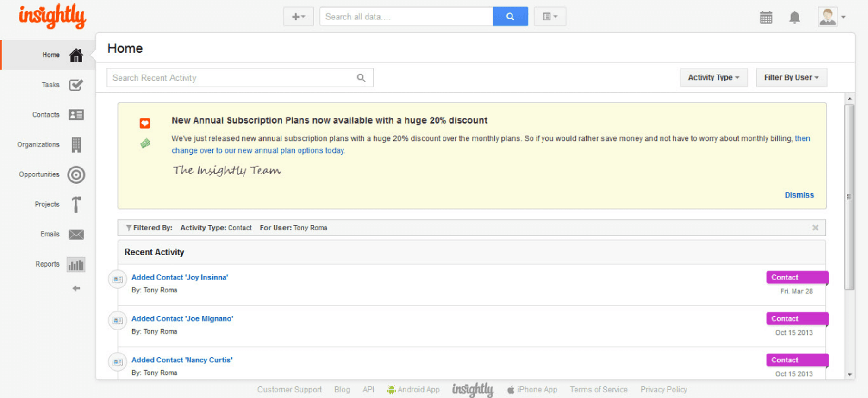Expand the Activity Type dropdown
The width and height of the screenshot is (868, 398).
pyautogui.click(x=713, y=77)
